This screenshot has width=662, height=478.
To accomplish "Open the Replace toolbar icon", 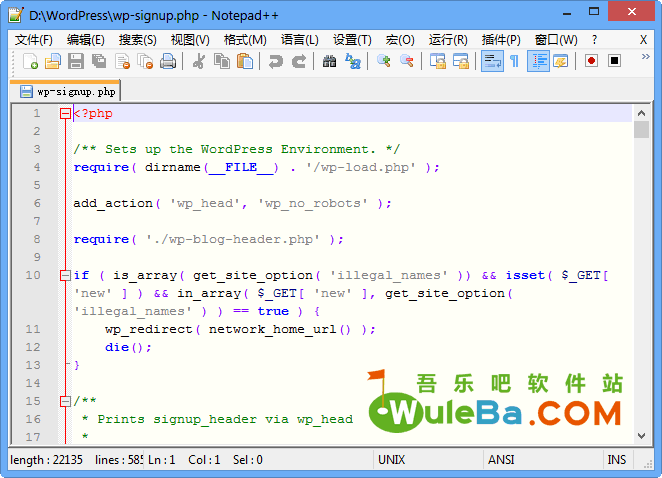I will point(353,61).
